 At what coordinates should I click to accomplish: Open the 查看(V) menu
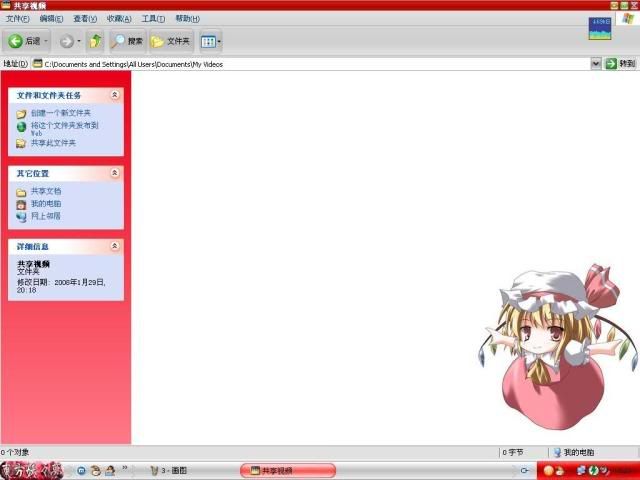[85, 19]
